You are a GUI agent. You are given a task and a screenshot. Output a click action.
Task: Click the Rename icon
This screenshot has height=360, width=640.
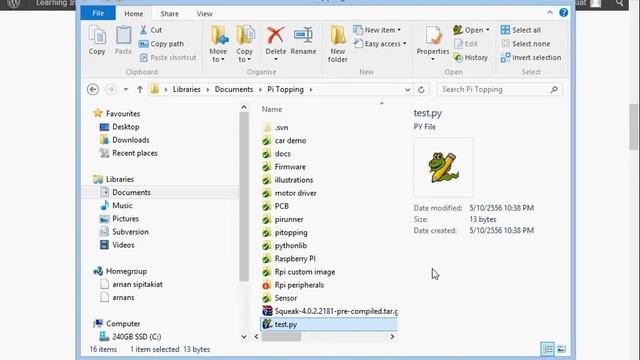point(303,36)
